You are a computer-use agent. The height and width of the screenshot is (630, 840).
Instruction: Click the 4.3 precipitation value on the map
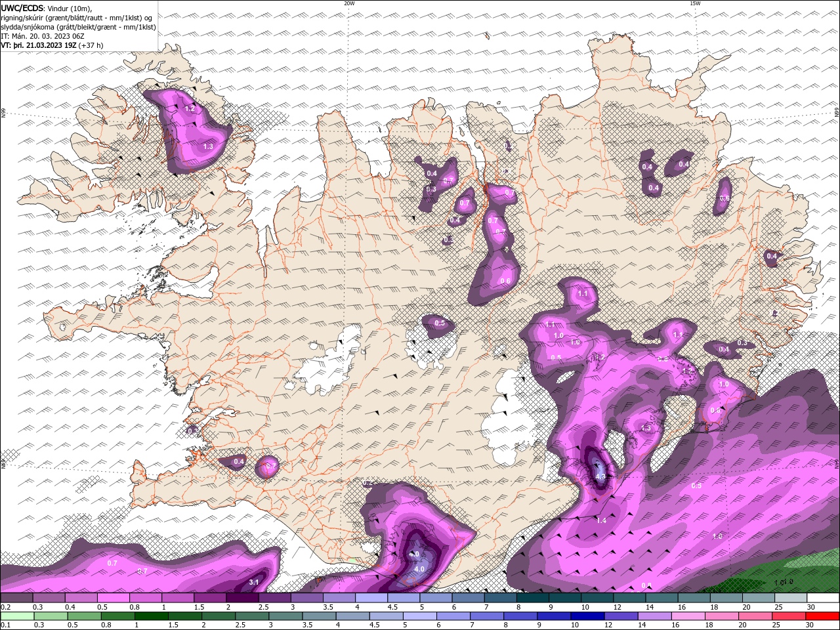tap(600, 477)
